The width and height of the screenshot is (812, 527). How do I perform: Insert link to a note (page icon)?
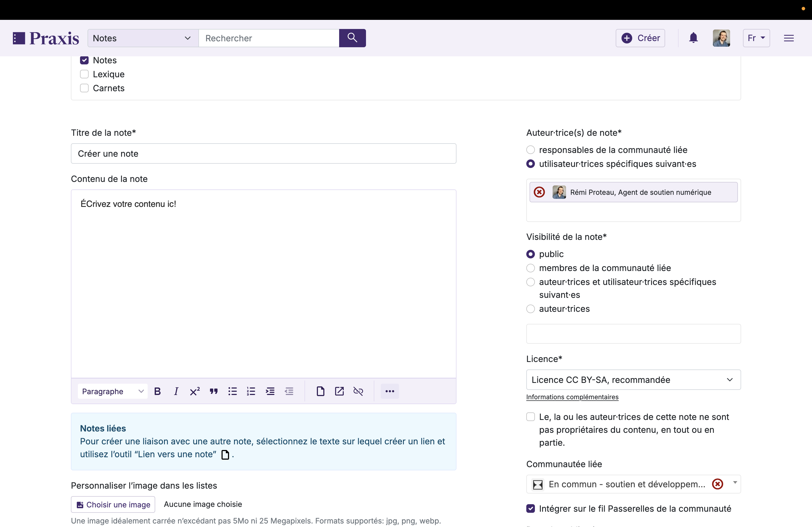[320, 391]
